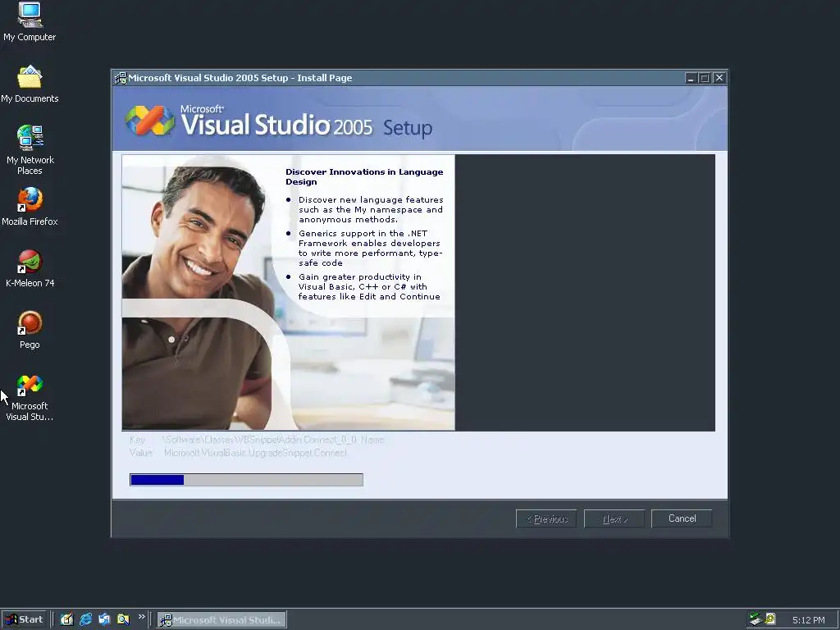Click the 'Gain greater productivity' bullet text
This screenshot has width=840, height=630.
(x=369, y=286)
